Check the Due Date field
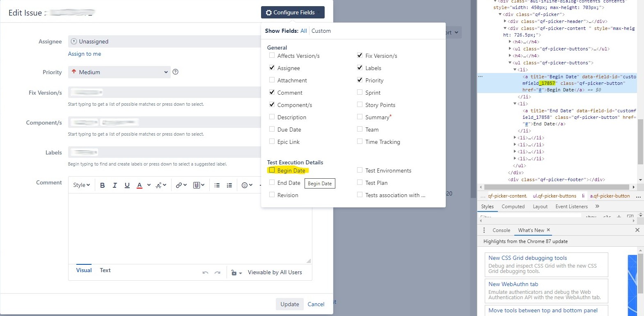 272,129
